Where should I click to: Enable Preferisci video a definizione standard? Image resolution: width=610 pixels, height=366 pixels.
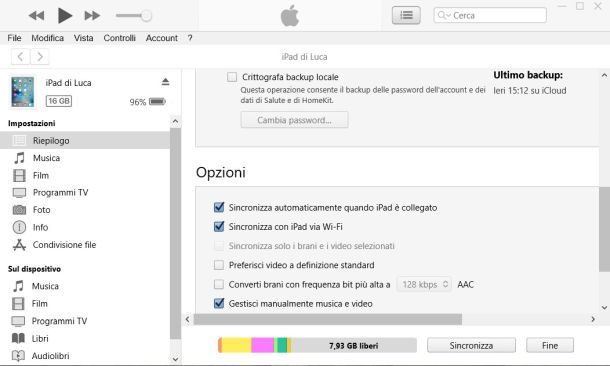[x=219, y=265]
